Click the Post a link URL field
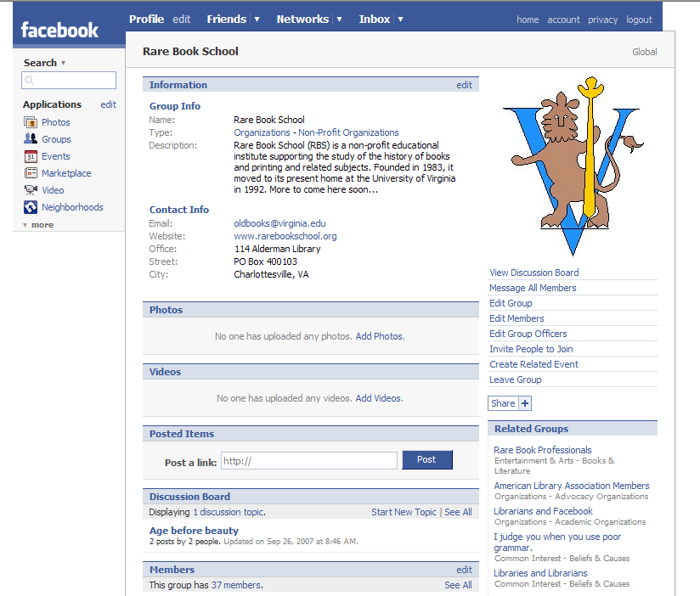 309,461
